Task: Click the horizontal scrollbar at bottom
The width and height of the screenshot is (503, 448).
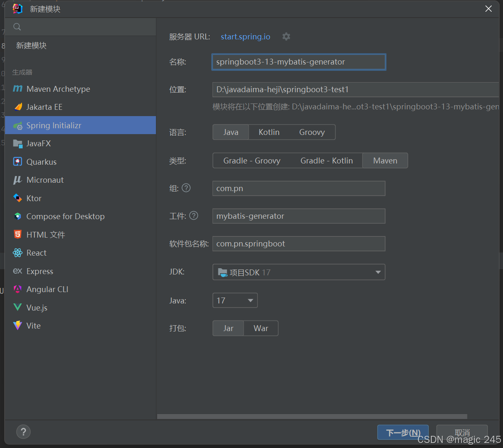Action: point(312,417)
